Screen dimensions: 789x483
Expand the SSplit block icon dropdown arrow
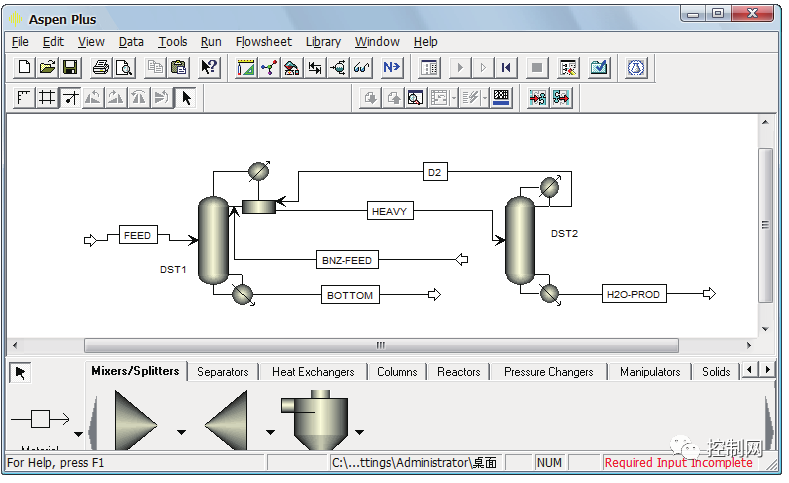359,432
